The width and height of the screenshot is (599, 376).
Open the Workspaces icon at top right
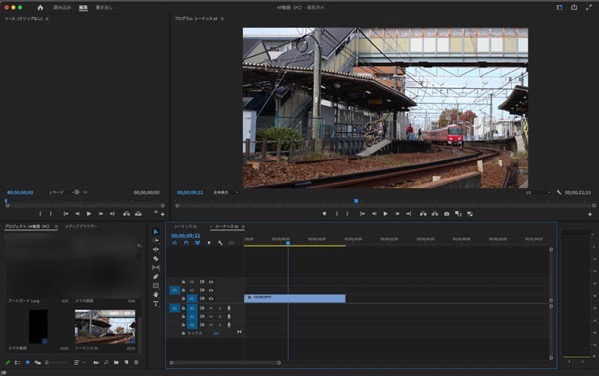pos(559,7)
